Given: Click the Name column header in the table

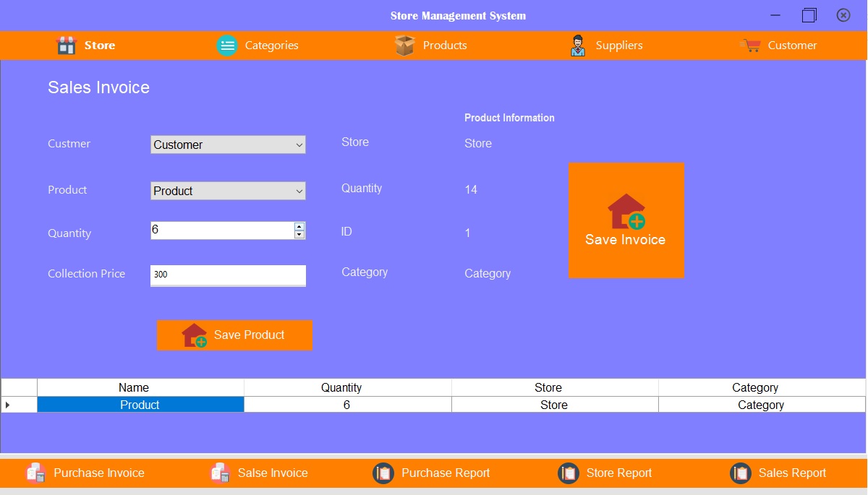Looking at the screenshot, I should point(134,387).
